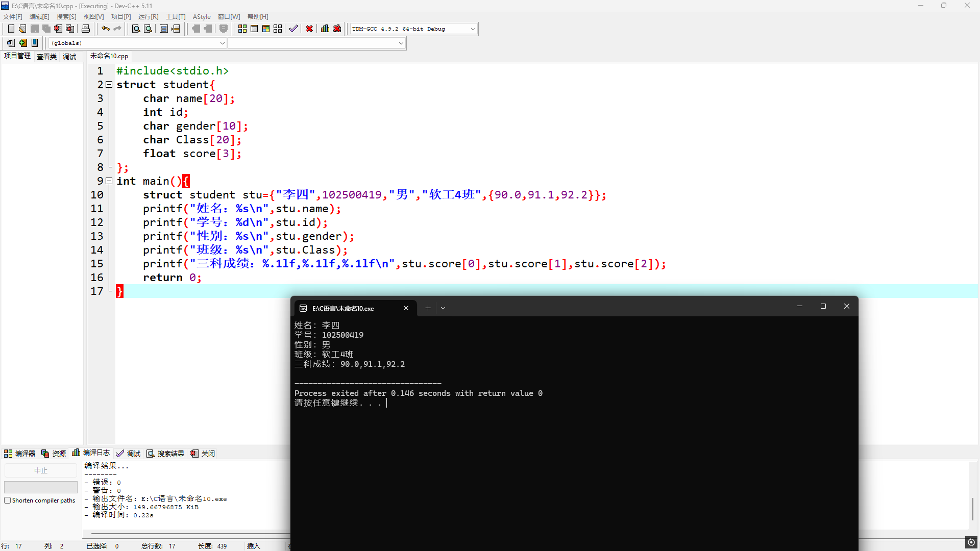Open the console new-tab dropdown chevron

[443, 308]
